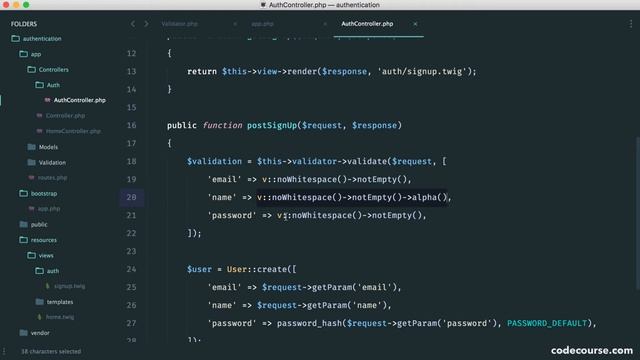Click '38 characters selected' status text
Screen dimensions: 640x360
[x=51, y=351]
